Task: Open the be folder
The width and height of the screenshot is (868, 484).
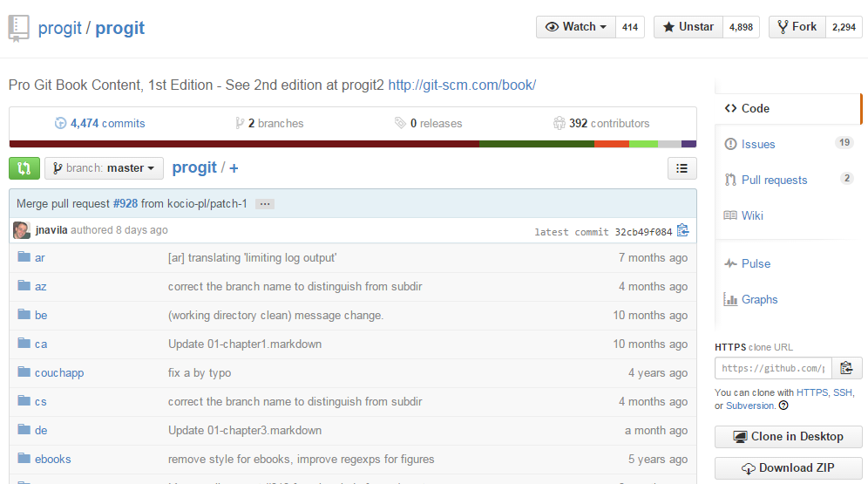Action: pyautogui.click(x=41, y=315)
